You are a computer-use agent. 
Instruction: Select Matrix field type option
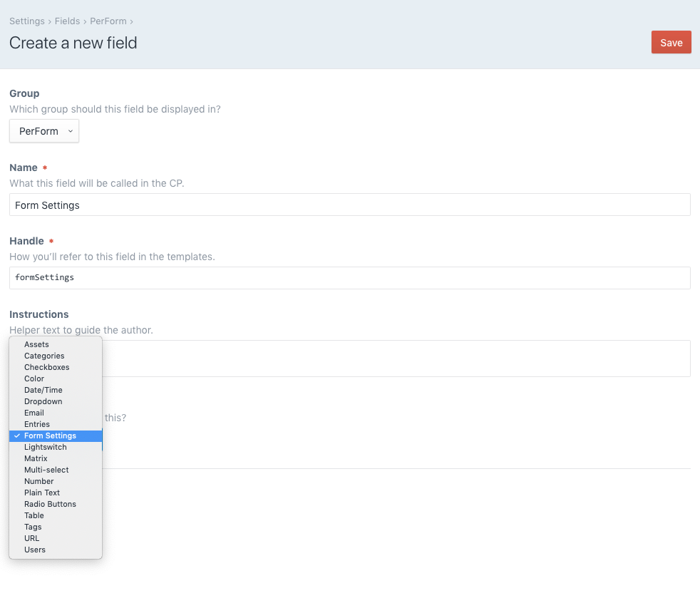click(x=36, y=458)
